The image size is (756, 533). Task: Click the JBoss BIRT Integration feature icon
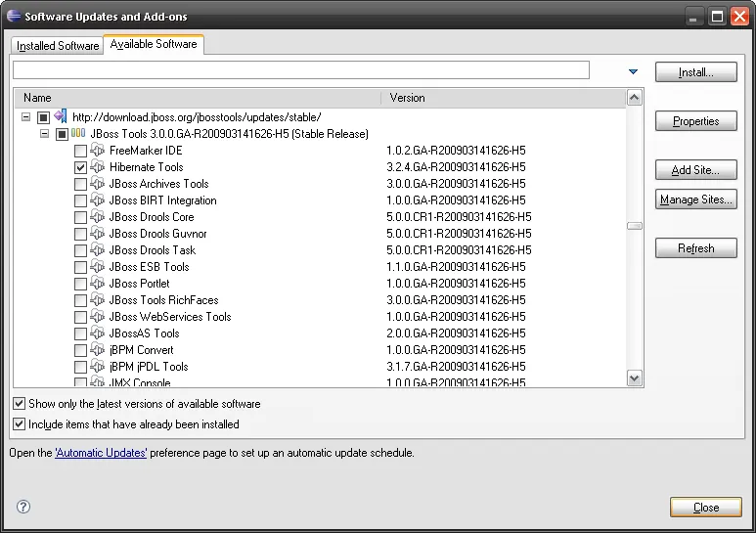tap(98, 200)
